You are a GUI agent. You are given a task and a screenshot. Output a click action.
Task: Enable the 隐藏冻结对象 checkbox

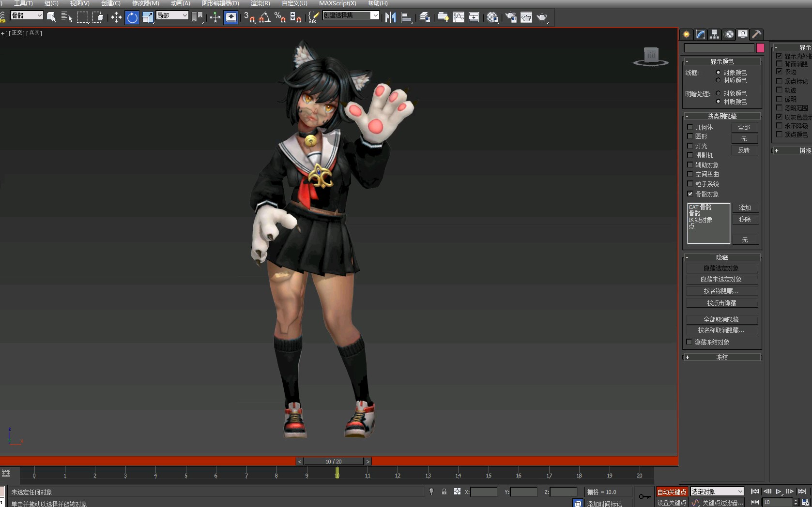[x=689, y=342]
